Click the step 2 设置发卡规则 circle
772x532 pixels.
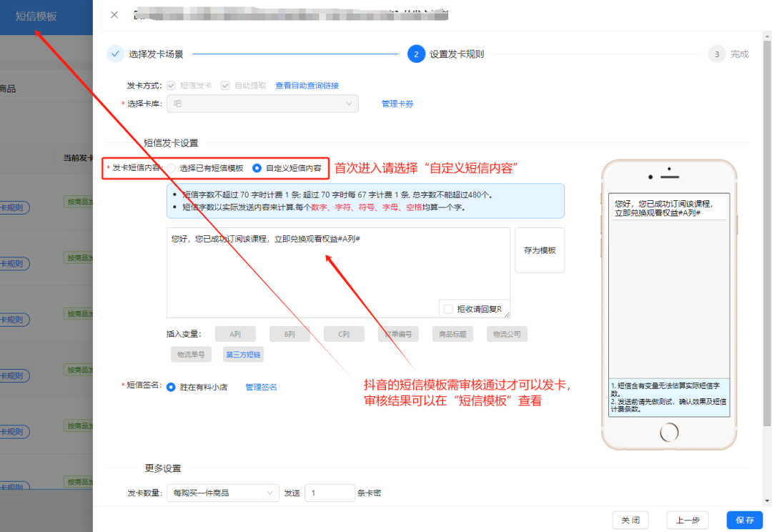click(416, 54)
